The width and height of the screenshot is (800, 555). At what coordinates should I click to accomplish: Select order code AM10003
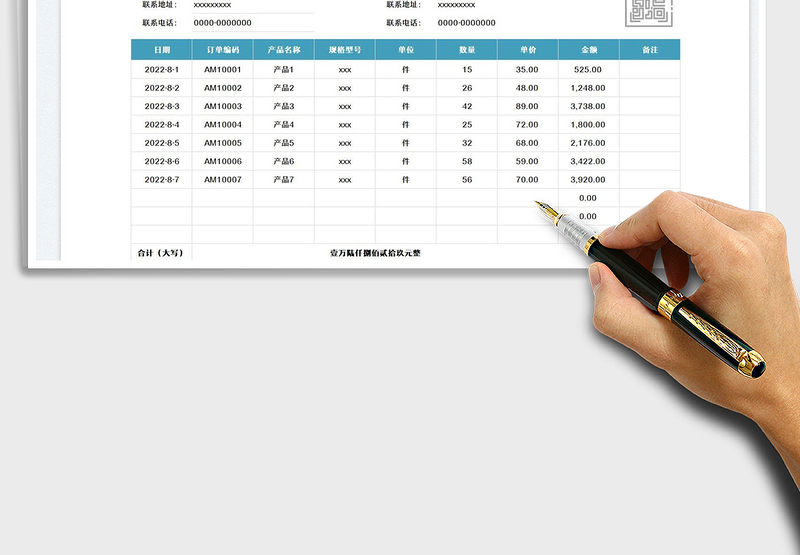click(x=223, y=106)
